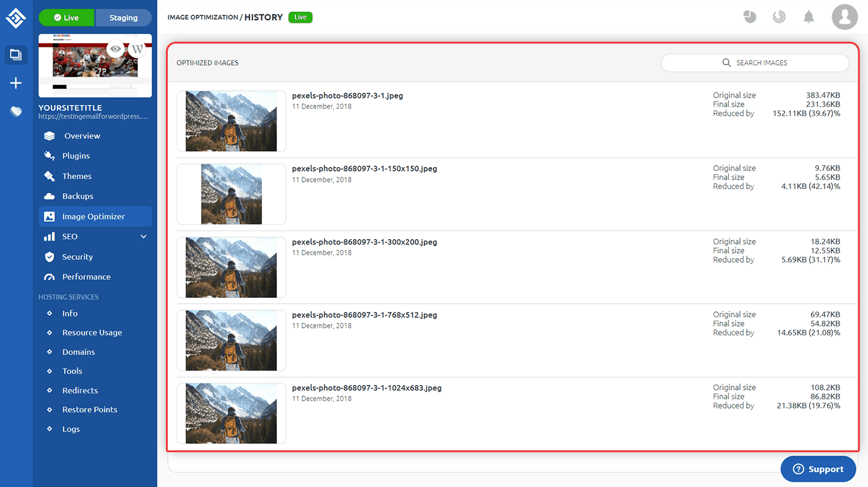Open the sites list icon in left rail
Viewport: 868px width, 487px height.
tap(16, 54)
